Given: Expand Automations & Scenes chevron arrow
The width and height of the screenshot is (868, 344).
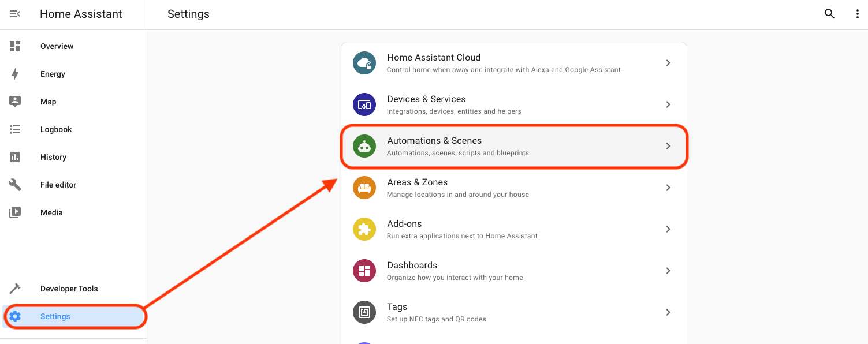Looking at the screenshot, I should pyautogui.click(x=668, y=146).
